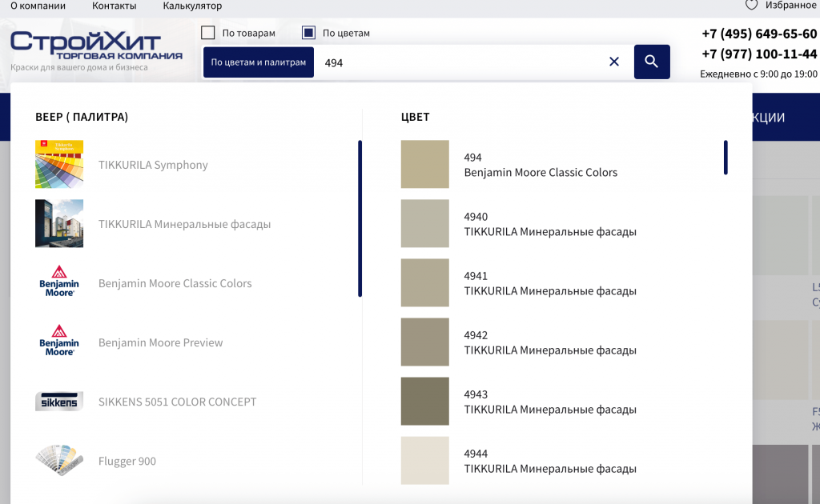820x504 pixels.
Task: Click the Flugger 900 fan icon
Action: coord(59,461)
